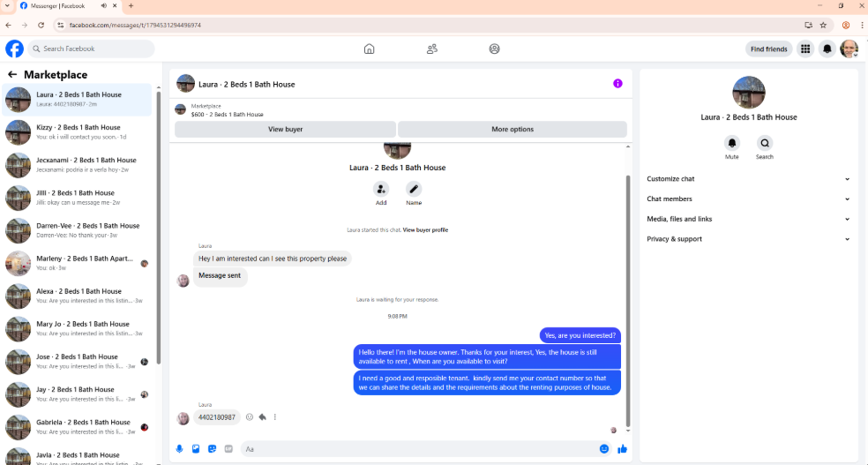This screenshot has width=868, height=465.
Task: React to the 4402180987 message
Action: tap(250, 416)
